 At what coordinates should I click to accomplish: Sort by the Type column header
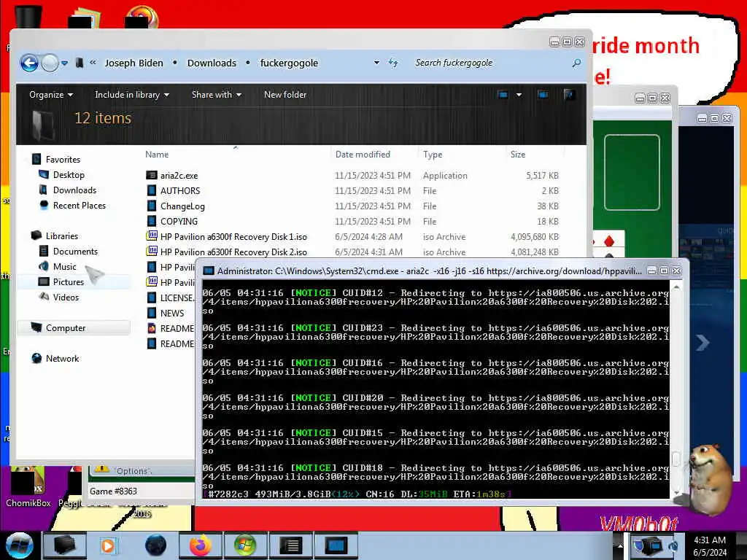433,155
